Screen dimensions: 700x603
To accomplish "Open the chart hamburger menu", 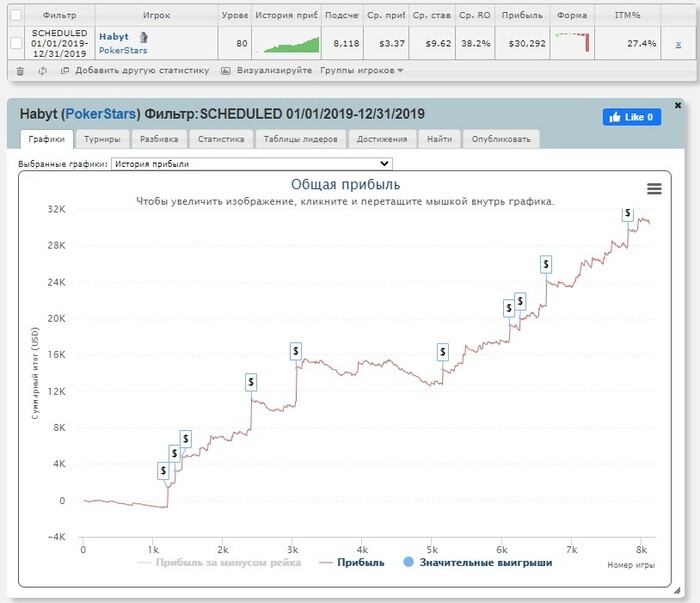I will (654, 189).
